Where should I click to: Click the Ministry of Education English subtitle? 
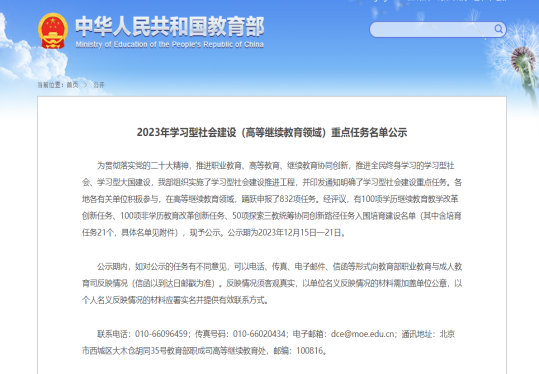(x=170, y=44)
